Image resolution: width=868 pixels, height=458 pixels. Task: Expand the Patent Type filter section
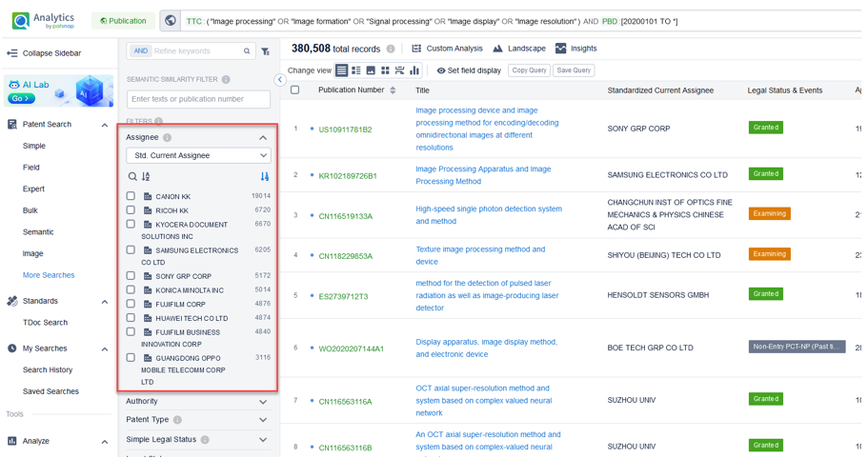(x=197, y=420)
